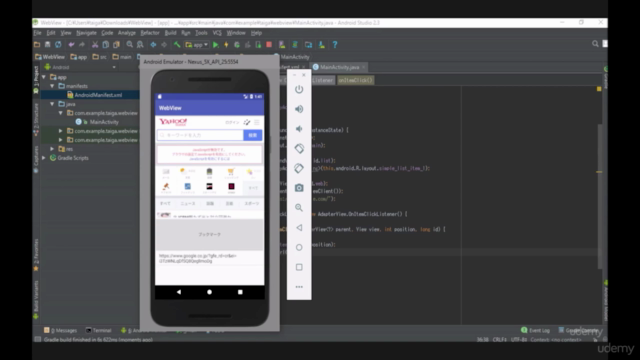Click the WebView breadcrumb
The height and width of the screenshot is (360, 640).
(x=50, y=57)
